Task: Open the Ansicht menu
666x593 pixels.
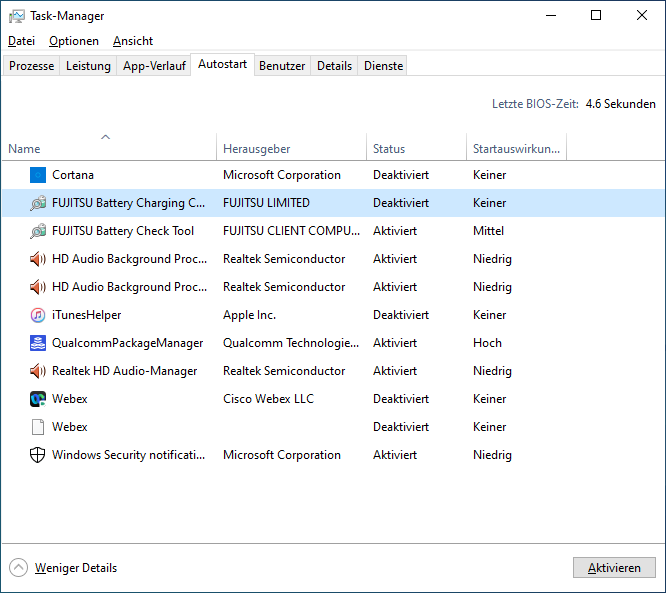Action: pyautogui.click(x=133, y=41)
